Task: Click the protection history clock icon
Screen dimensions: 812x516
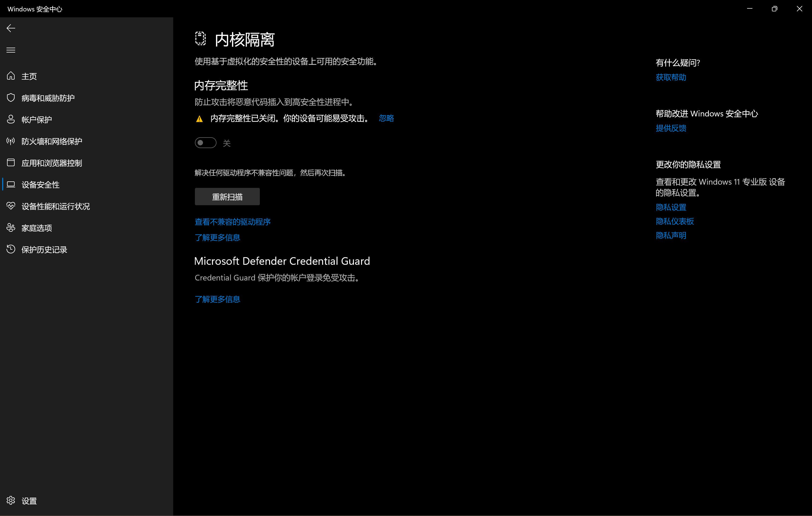Action: click(11, 249)
